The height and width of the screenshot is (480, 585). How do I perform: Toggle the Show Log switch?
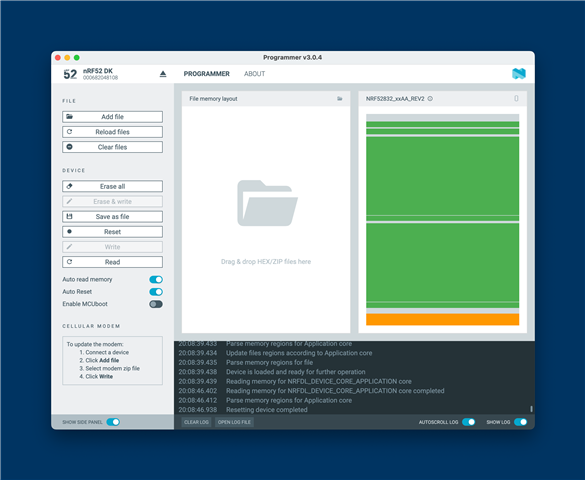click(x=520, y=422)
